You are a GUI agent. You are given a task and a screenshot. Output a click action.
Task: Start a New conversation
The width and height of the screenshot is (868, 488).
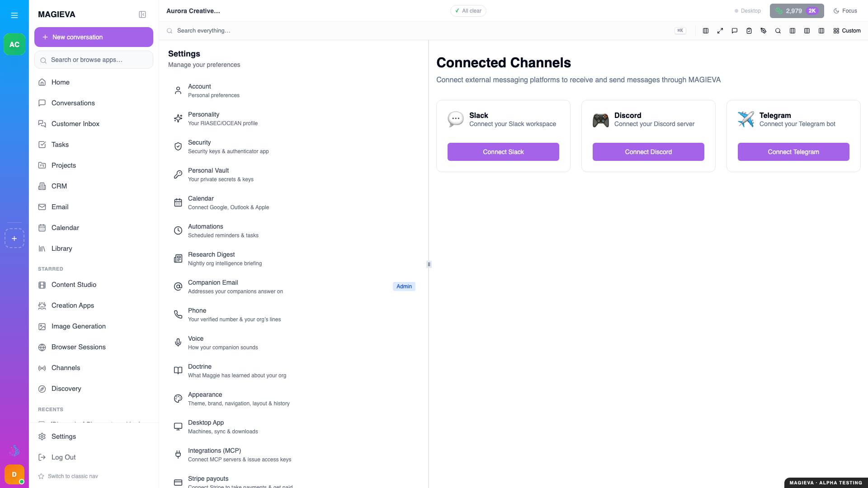pos(94,37)
